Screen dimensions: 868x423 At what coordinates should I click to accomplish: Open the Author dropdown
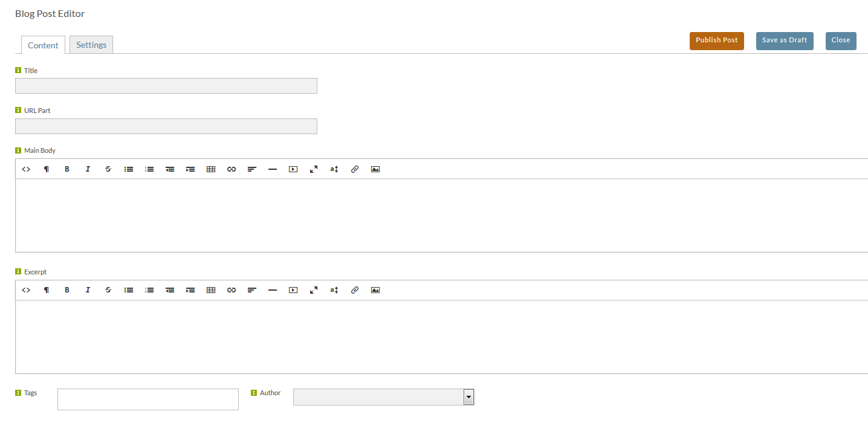pos(384,397)
